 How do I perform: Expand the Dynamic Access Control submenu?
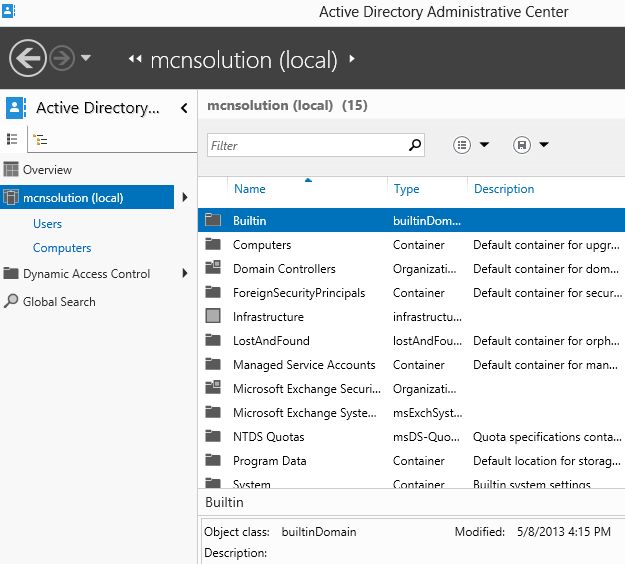point(184,274)
